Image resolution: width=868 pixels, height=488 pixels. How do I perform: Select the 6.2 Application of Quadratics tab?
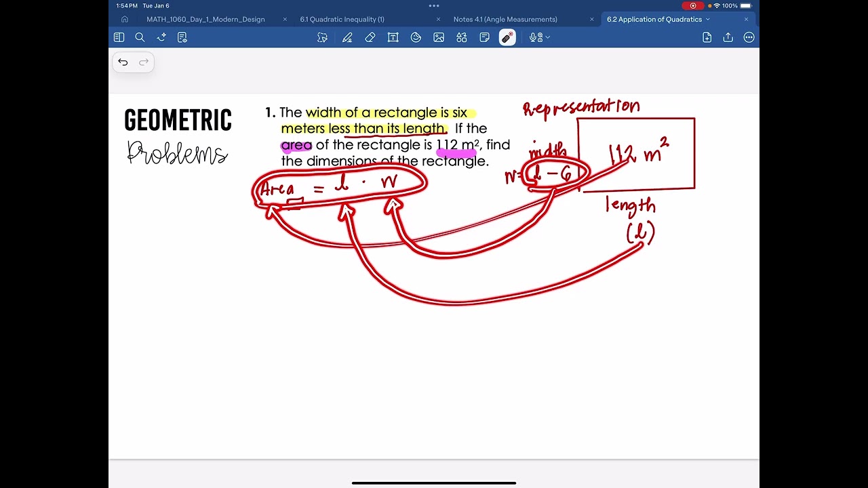point(654,20)
